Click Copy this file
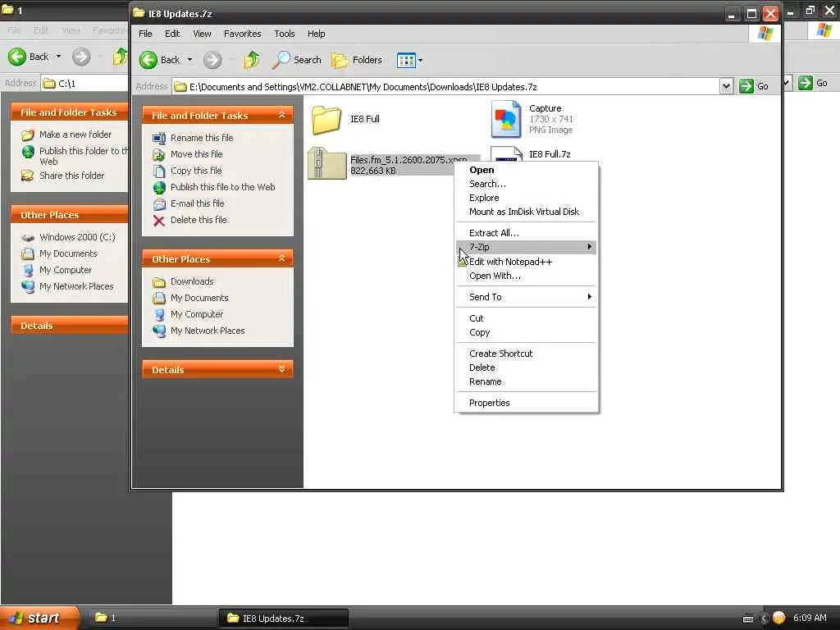Image resolution: width=840 pixels, height=630 pixels. point(195,171)
